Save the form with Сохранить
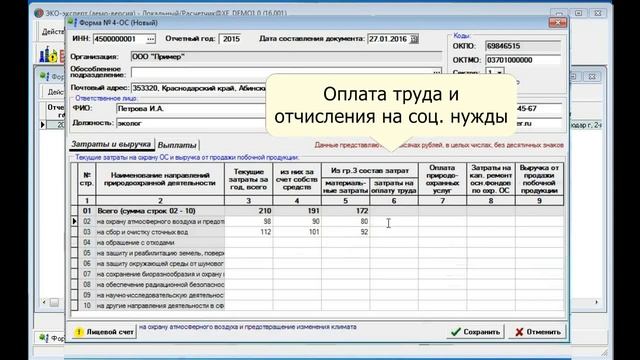Viewport: 640px width, 360px height. coord(476,332)
